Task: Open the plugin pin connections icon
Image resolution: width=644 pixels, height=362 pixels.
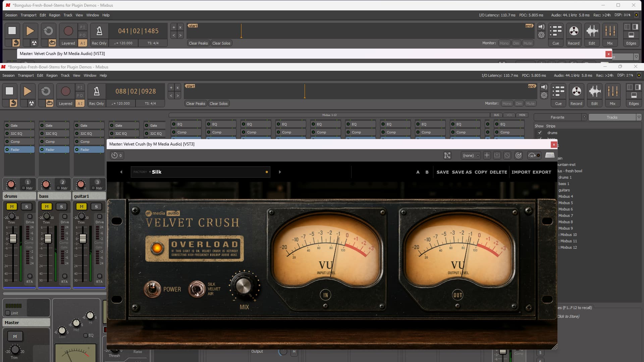Action: click(447, 155)
